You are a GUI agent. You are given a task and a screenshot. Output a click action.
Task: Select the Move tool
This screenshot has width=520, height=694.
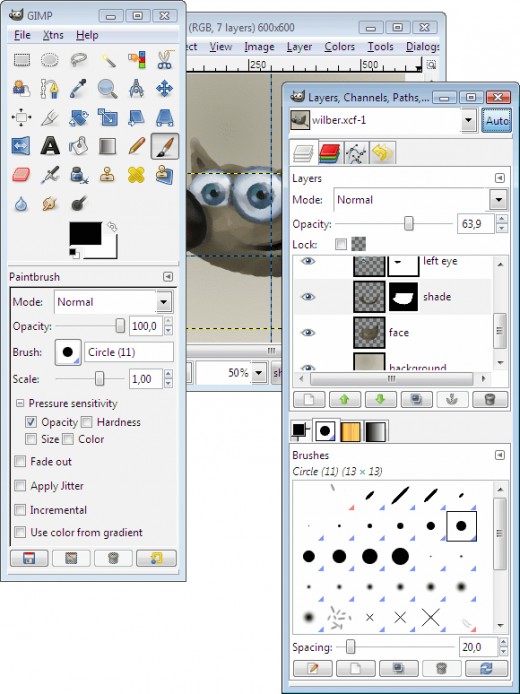pos(165,89)
